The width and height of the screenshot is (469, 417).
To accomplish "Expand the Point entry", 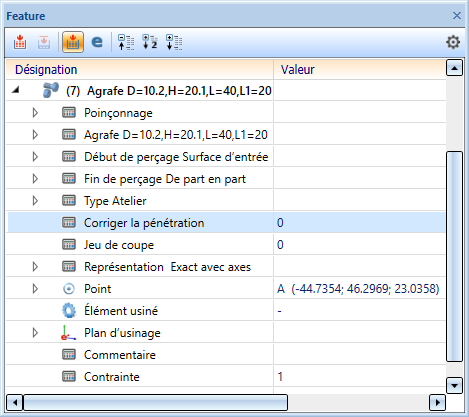I will [35, 289].
